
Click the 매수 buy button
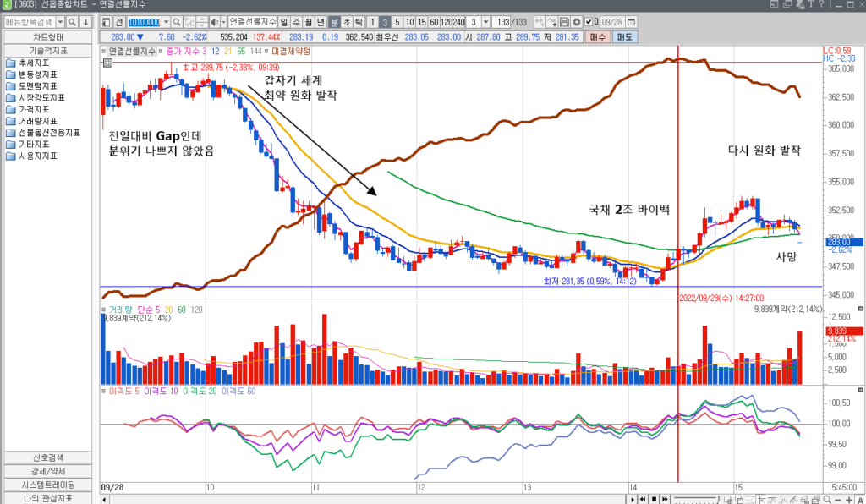(x=598, y=37)
